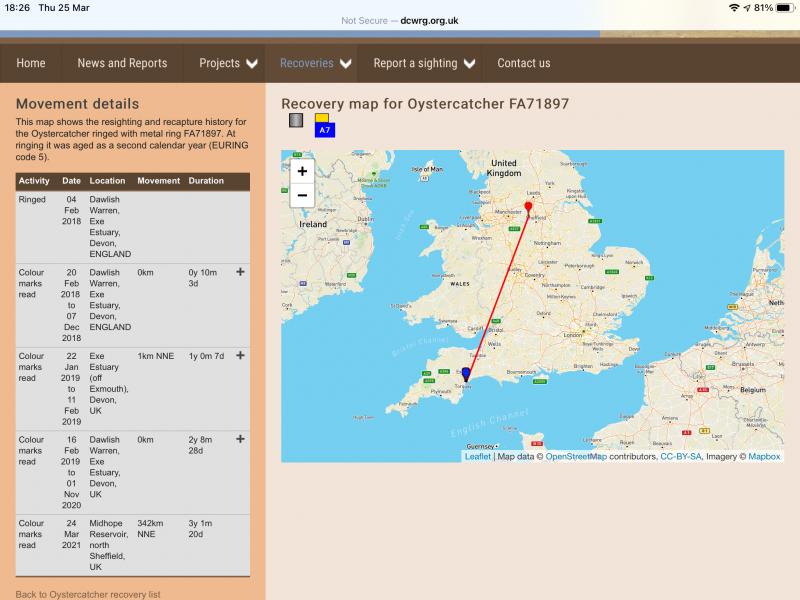Screen dimensions: 800x600
Task: Click the grey metal ring icon
Action: (x=295, y=121)
